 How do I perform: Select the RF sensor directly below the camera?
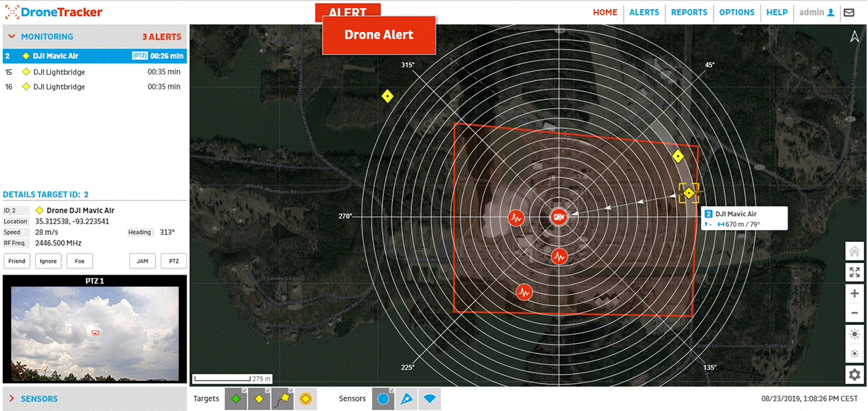pos(559,256)
